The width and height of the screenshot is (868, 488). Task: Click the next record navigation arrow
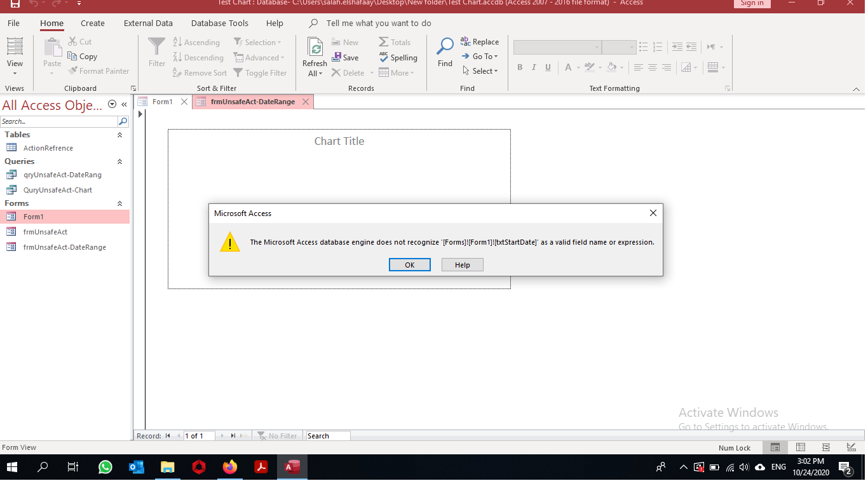coord(222,436)
